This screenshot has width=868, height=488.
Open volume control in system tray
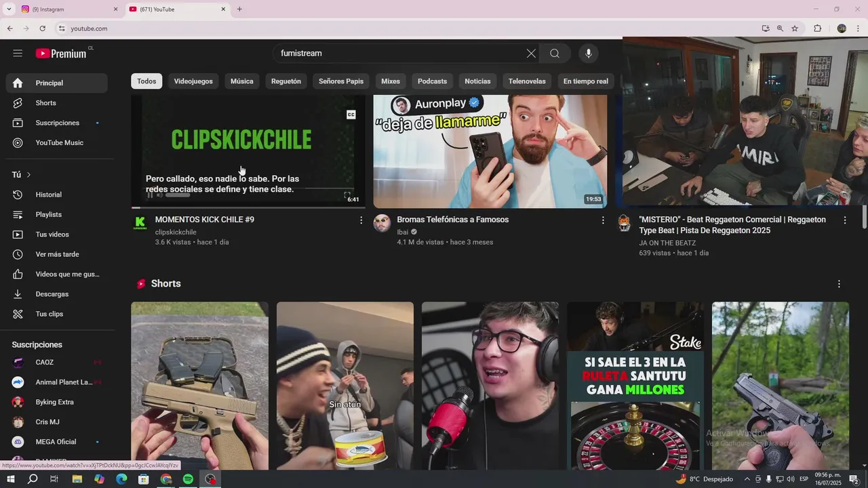790,479
